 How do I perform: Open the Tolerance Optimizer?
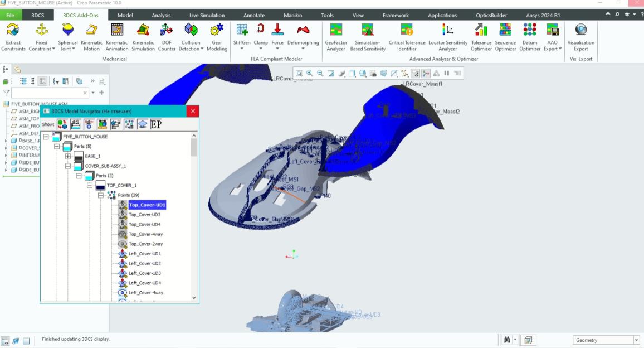pos(480,33)
